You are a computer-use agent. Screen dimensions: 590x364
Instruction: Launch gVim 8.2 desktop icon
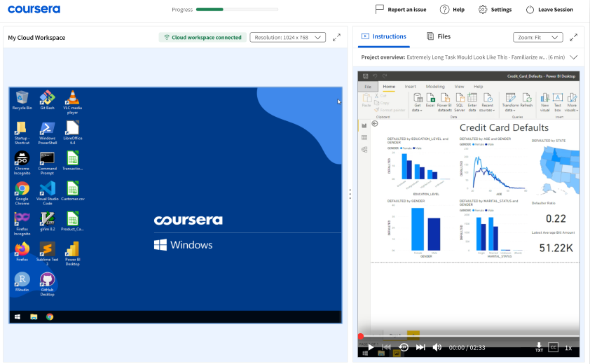48,221
